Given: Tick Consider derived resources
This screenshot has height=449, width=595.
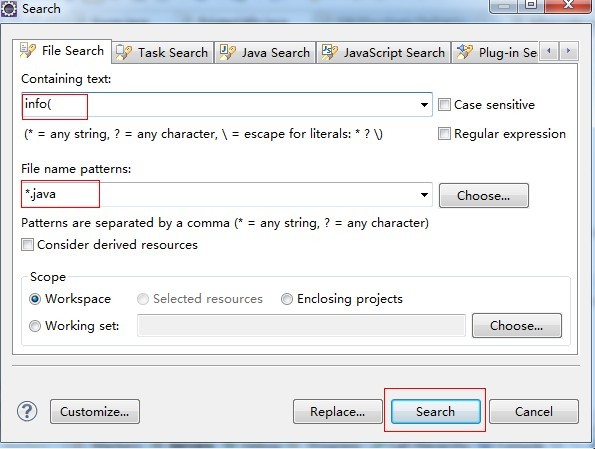Looking at the screenshot, I should (x=27, y=244).
